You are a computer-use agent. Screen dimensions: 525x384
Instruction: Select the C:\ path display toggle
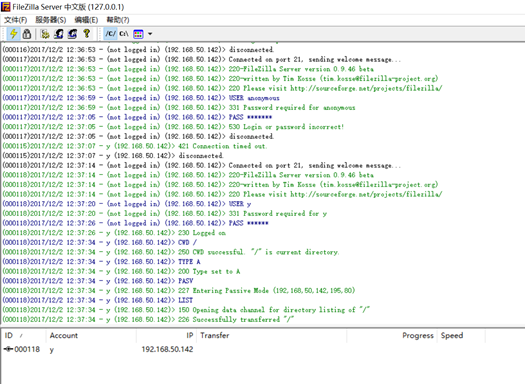coord(124,34)
